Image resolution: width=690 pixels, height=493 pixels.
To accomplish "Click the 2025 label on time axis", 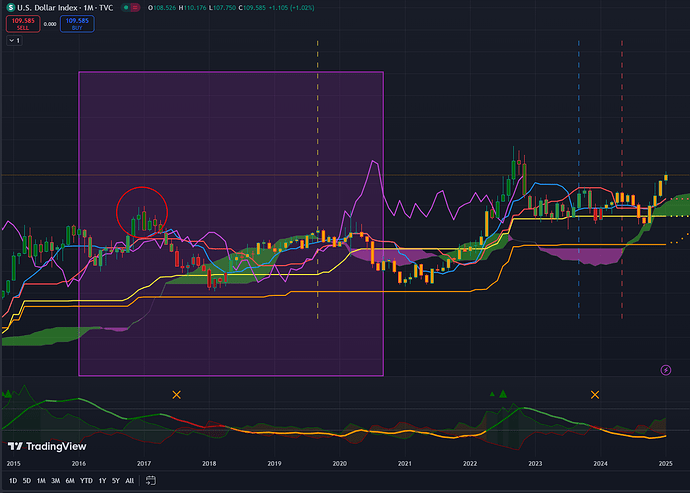I will point(665,464).
